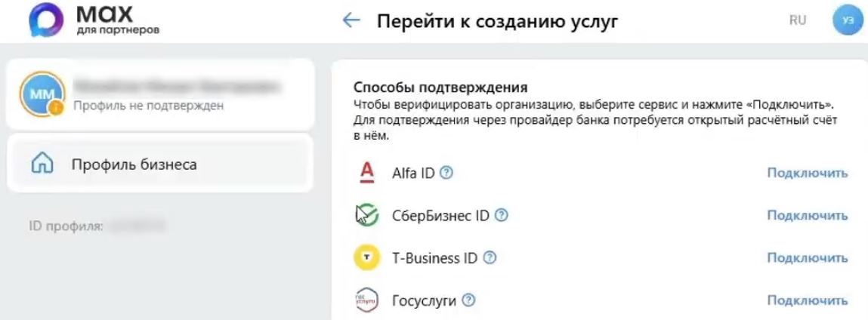Screen dimensions: 868x320
Task: Click the 'T-Business ID' label text
Action: point(434,258)
